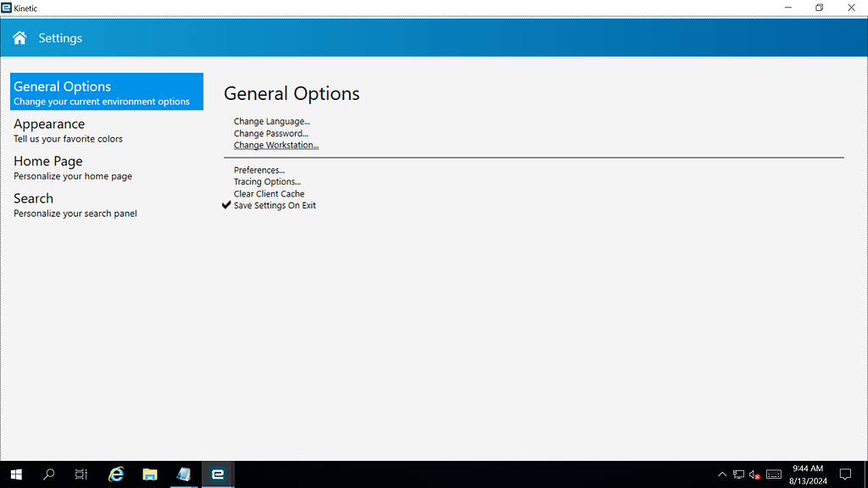The width and height of the screenshot is (868, 488).
Task: Open File Explorer from the taskbar
Action: point(150,474)
